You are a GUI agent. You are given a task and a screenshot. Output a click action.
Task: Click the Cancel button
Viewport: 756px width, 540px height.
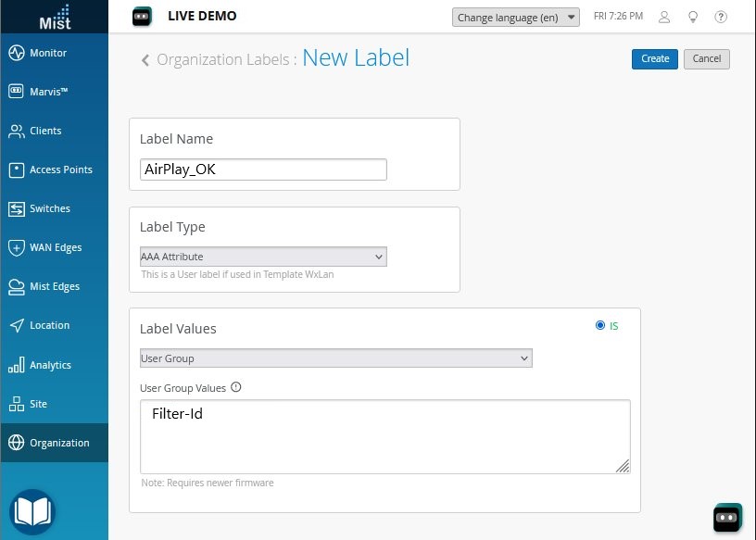(706, 58)
